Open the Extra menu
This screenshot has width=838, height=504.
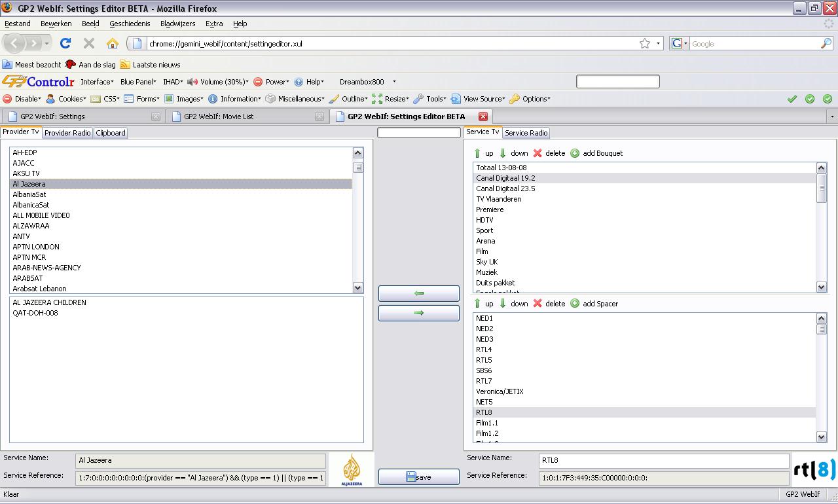pyautogui.click(x=214, y=24)
